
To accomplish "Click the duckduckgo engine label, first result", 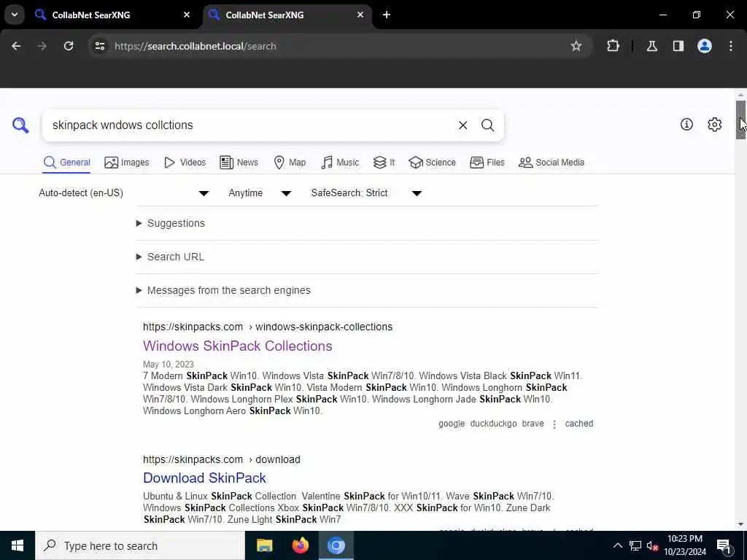I will click(x=493, y=424).
